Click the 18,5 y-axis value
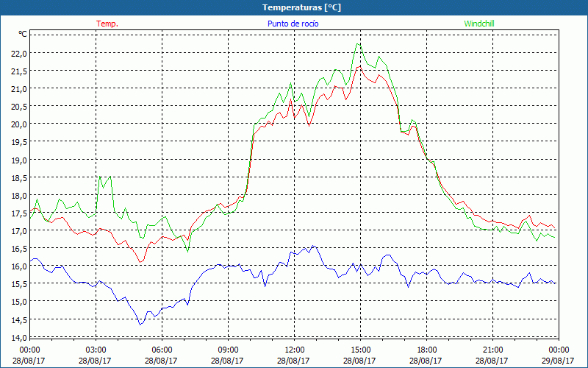588x368 pixels. pyautogui.click(x=20, y=177)
